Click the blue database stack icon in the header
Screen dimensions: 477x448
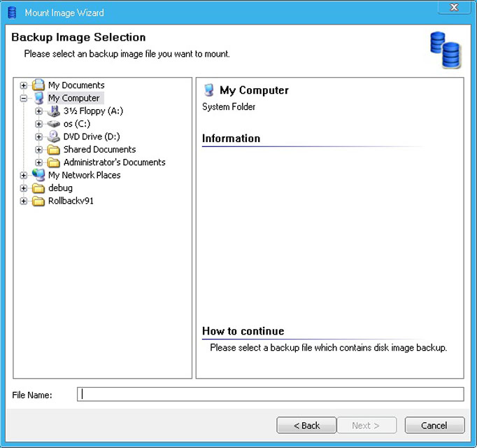[446, 50]
